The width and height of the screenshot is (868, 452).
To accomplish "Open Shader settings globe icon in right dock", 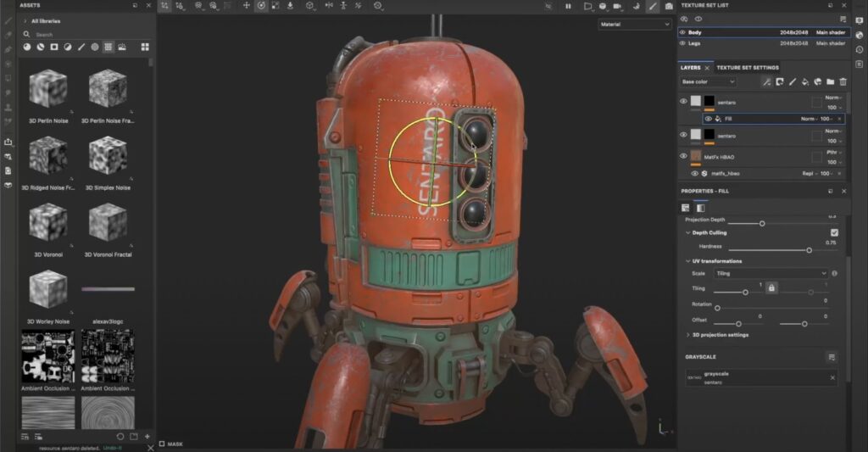I will click(860, 35).
